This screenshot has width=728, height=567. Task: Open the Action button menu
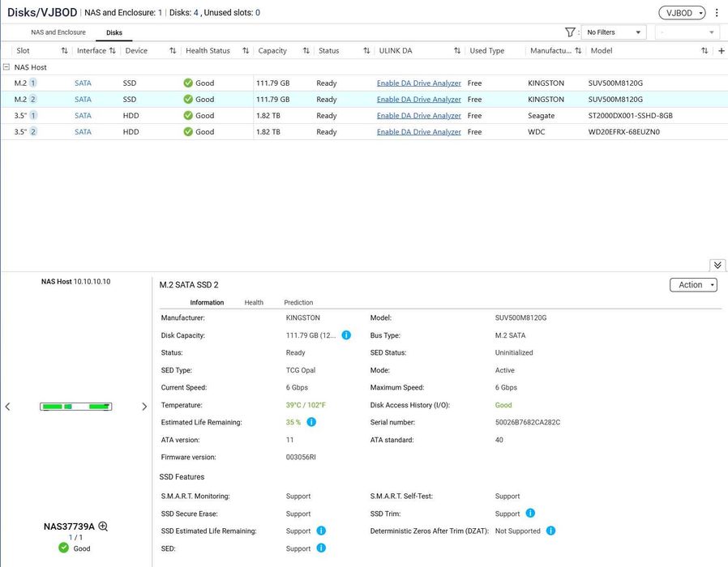[x=693, y=285]
